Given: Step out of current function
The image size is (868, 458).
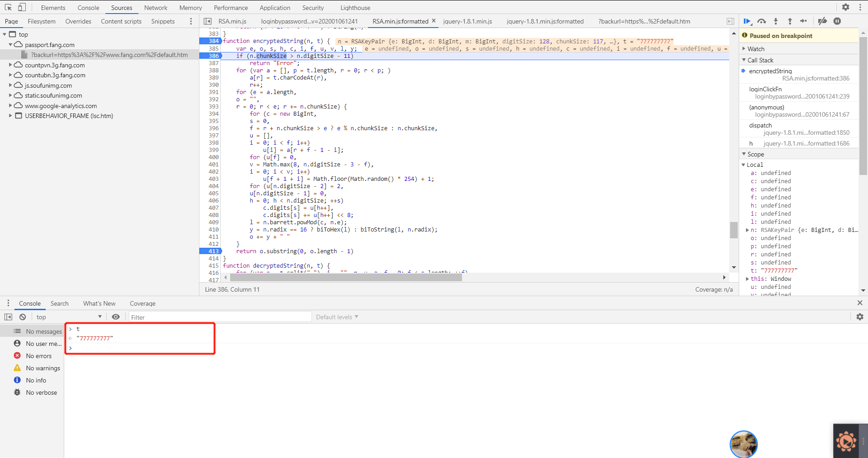Looking at the screenshot, I should pos(790,21).
